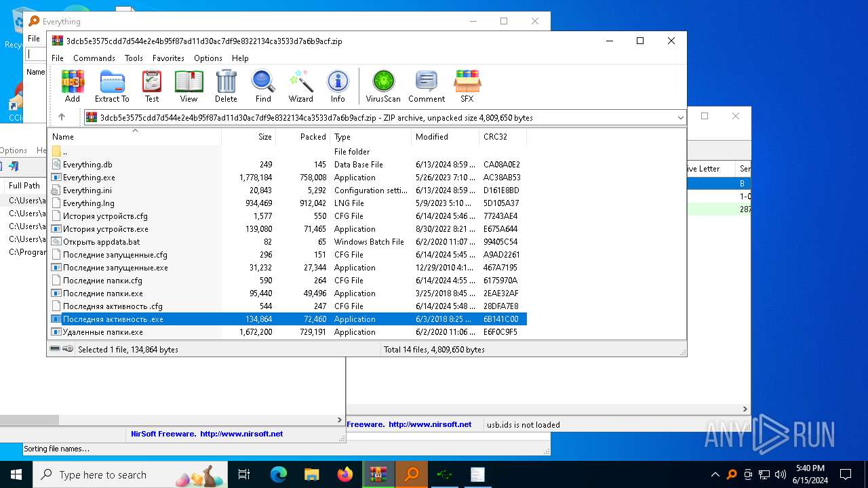The image size is (868, 488).
Task: Click the Delete trash can icon
Action: pyautogui.click(x=226, y=86)
